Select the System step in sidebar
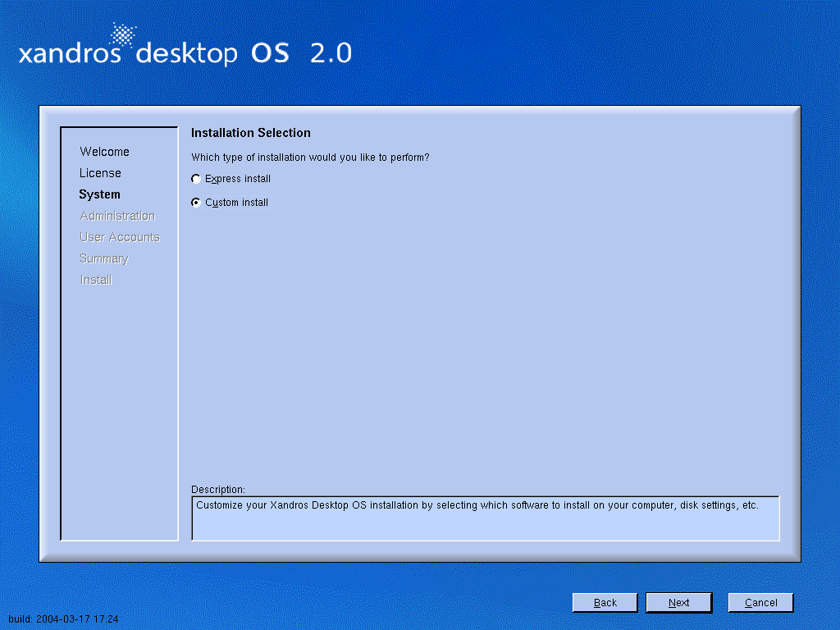 (x=99, y=194)
